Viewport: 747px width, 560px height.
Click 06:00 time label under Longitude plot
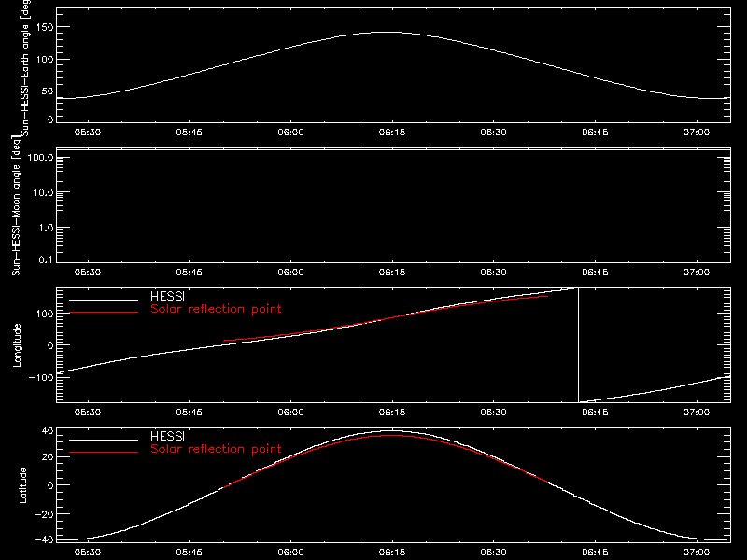tap(290, 413)
